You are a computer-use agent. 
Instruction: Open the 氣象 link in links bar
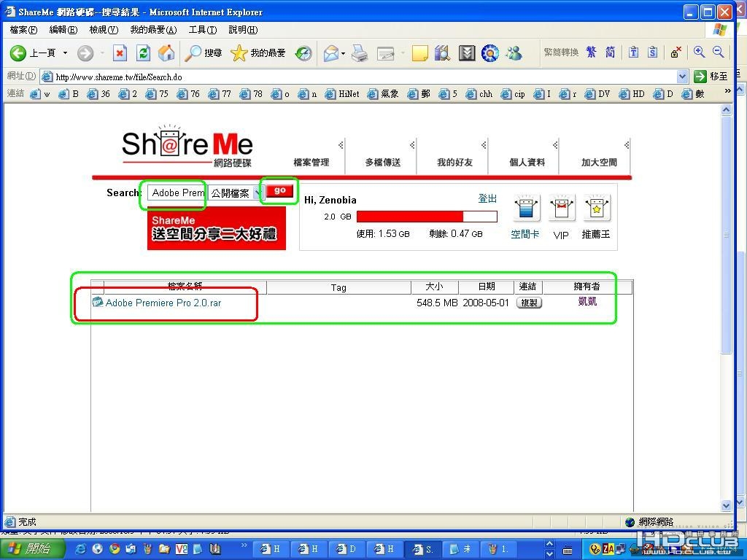383,94
